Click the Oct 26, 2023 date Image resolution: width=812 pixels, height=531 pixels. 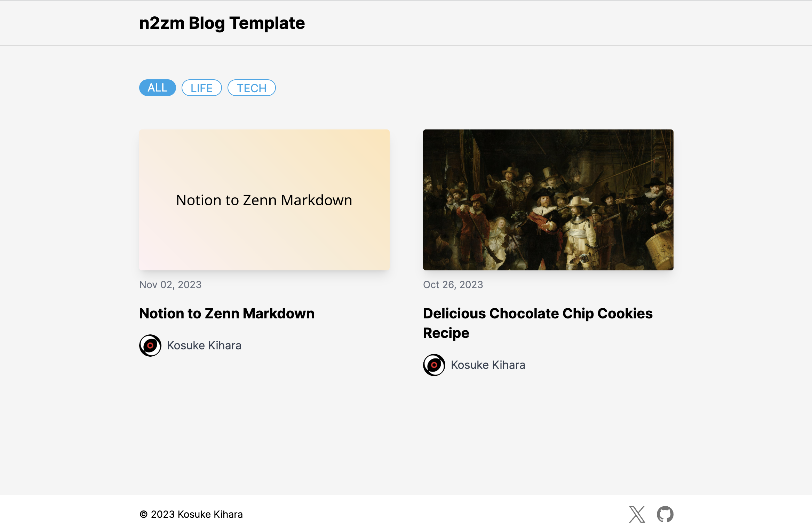tap(453, 285)
